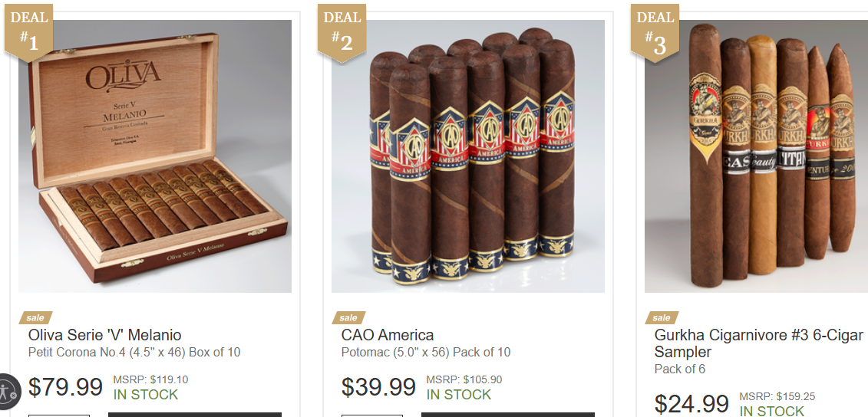Click the quantity box under Oliva price

pyautogui.click(x=58, y=415)
